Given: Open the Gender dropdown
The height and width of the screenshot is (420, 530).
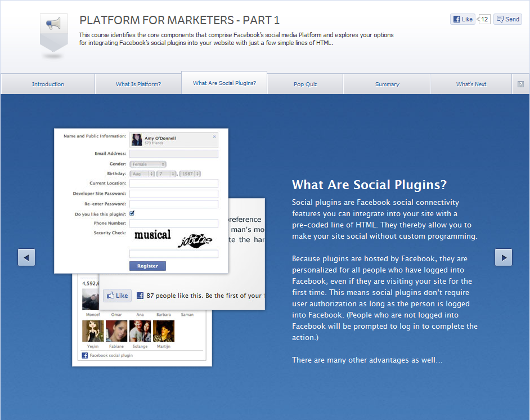Looking at the screenshot, I should 148,164.
